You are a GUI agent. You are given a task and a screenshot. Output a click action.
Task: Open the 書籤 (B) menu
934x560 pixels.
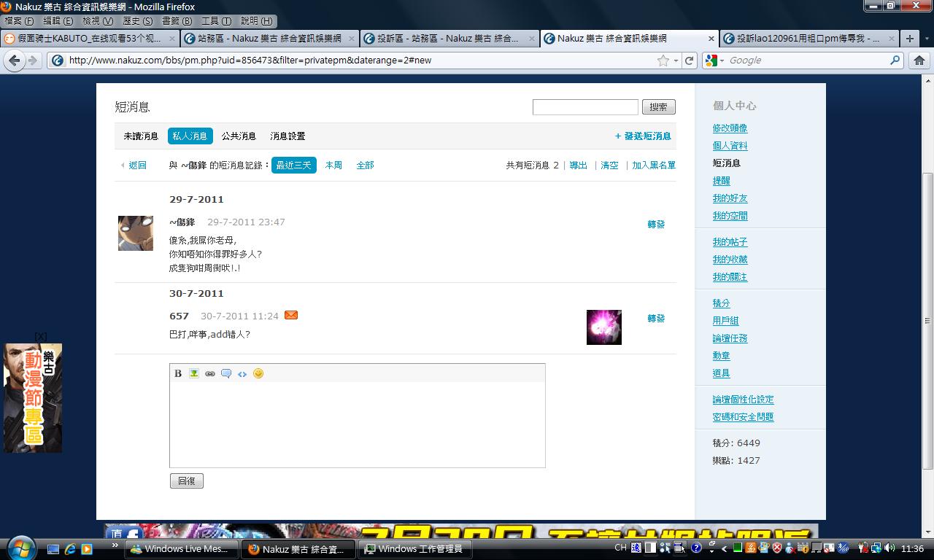point(177,21)
